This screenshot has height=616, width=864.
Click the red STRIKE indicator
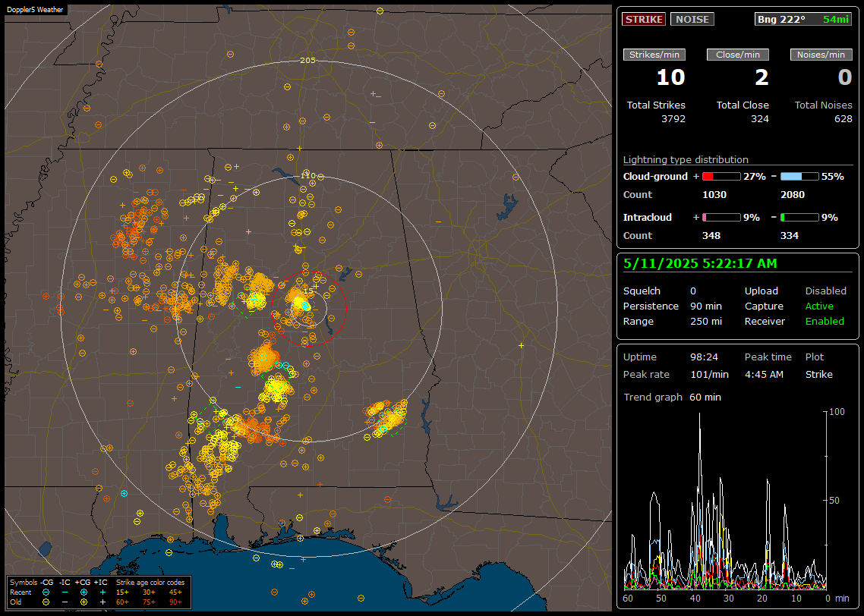coord(644,19)
